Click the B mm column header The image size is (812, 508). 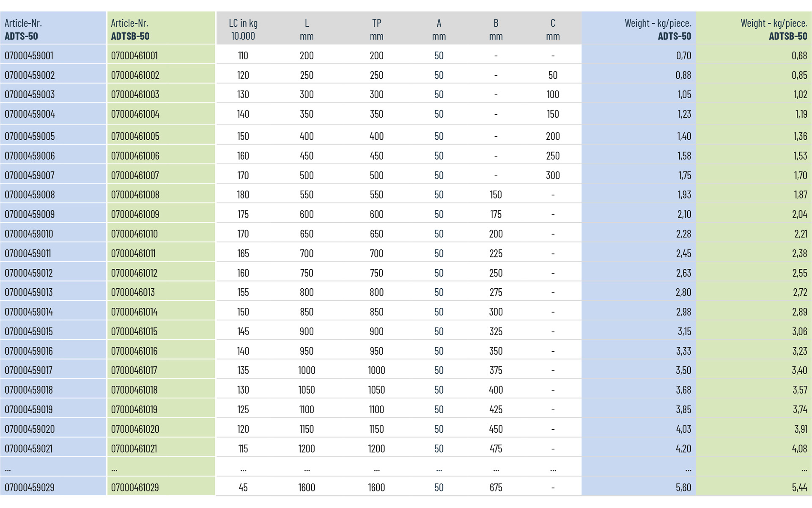pyautogui.click(x=496, y=29)
